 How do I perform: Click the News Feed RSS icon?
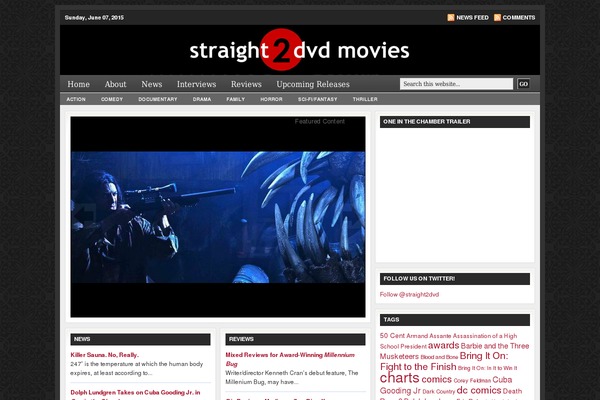(x=451, y=18)
